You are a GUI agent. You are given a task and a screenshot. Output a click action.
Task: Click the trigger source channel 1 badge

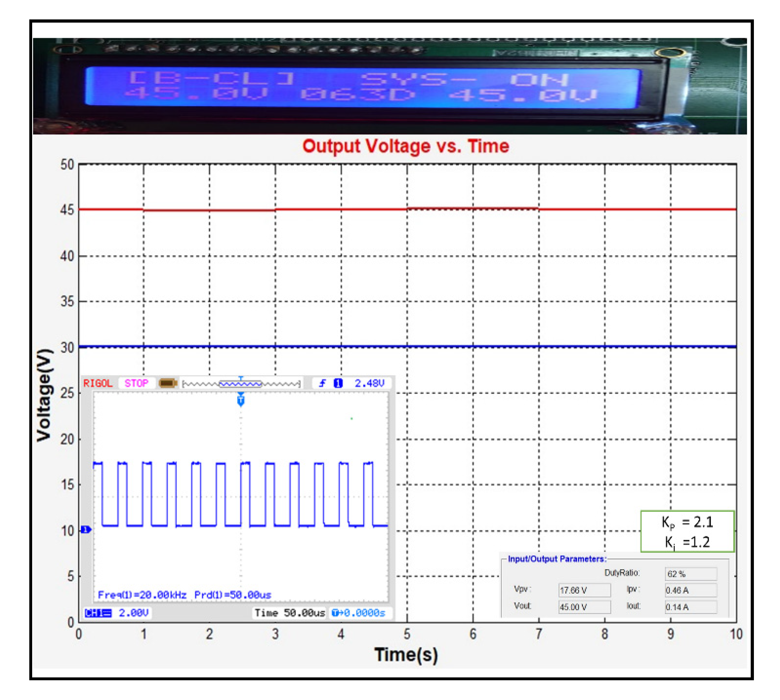338,383
